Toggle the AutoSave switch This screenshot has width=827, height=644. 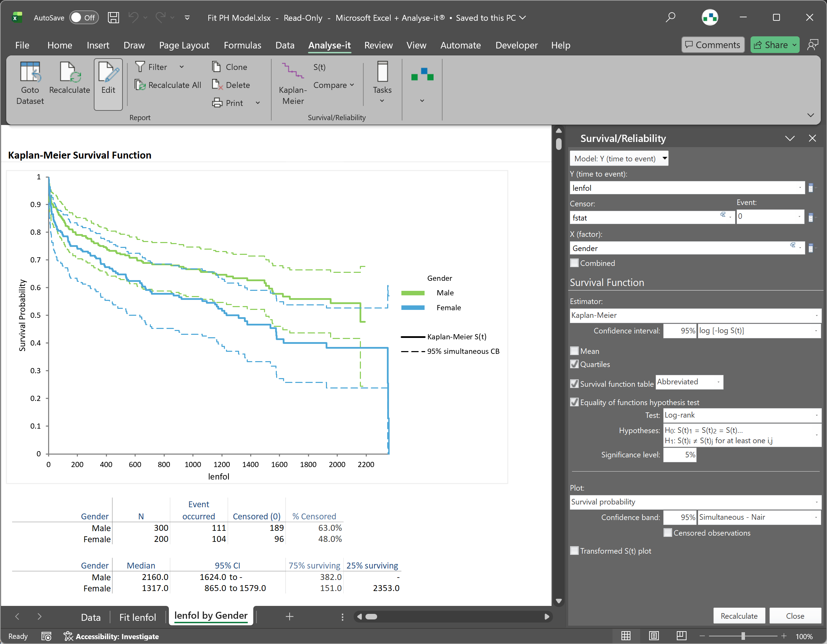click(x=84, y=18)
